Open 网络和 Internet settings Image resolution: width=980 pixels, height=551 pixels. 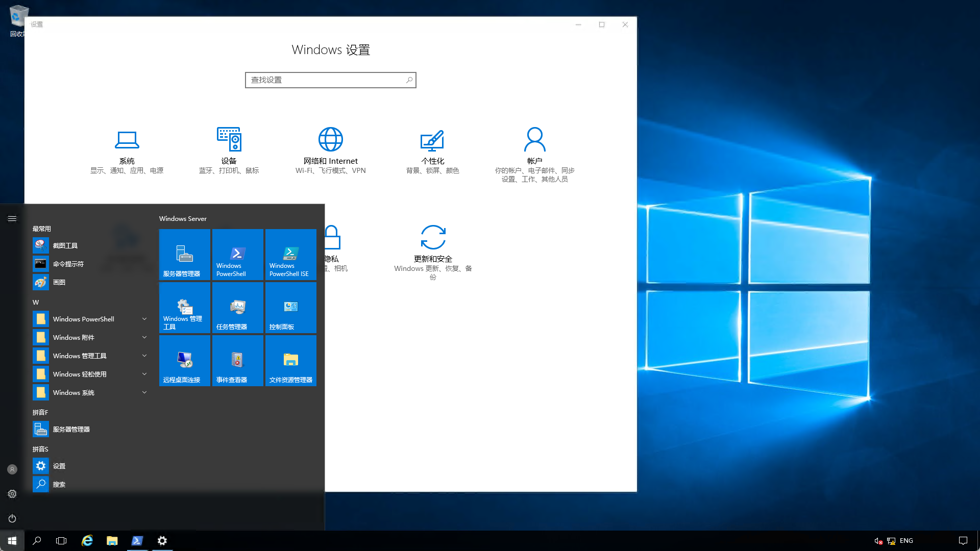331,152
